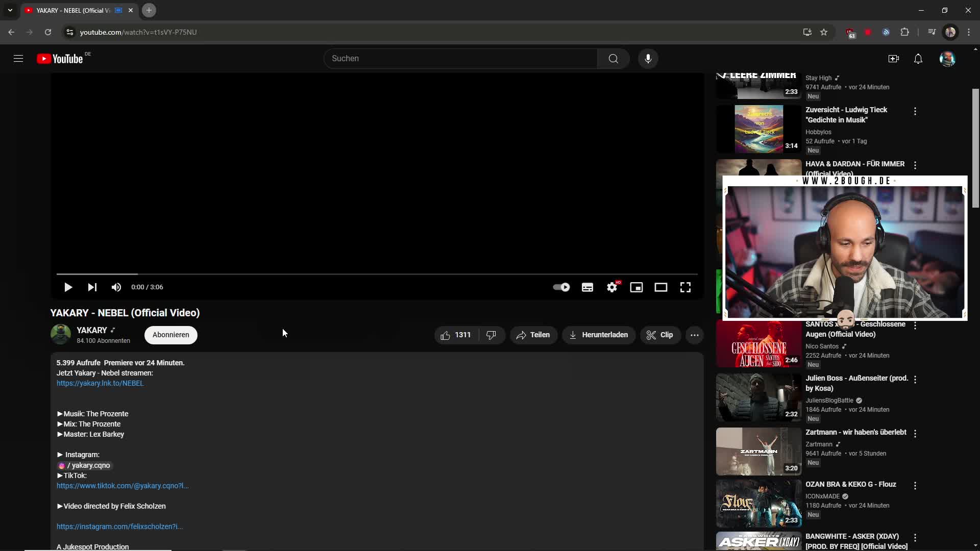Open the tab search dropdown arrow
Image resolution: width=980 pixels, height=551 pixels.
tap(10, 10)
